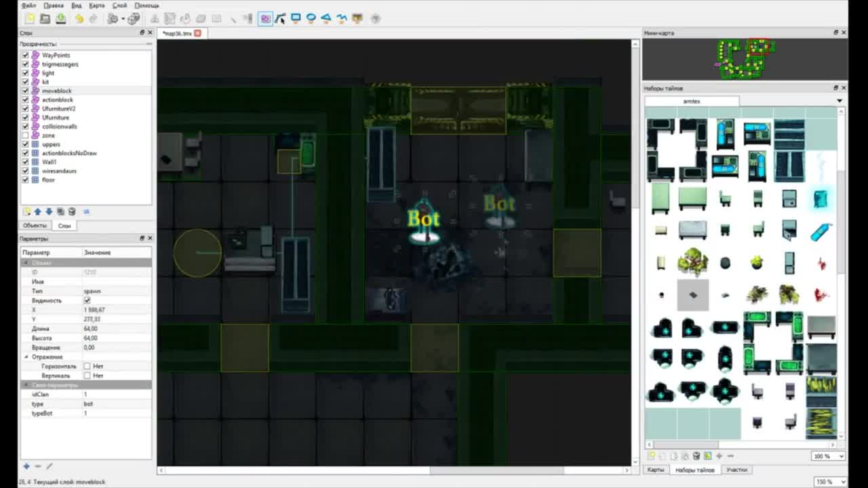Move selected layer down with blue arrow

pyautogui.click(x=49, y=211)
